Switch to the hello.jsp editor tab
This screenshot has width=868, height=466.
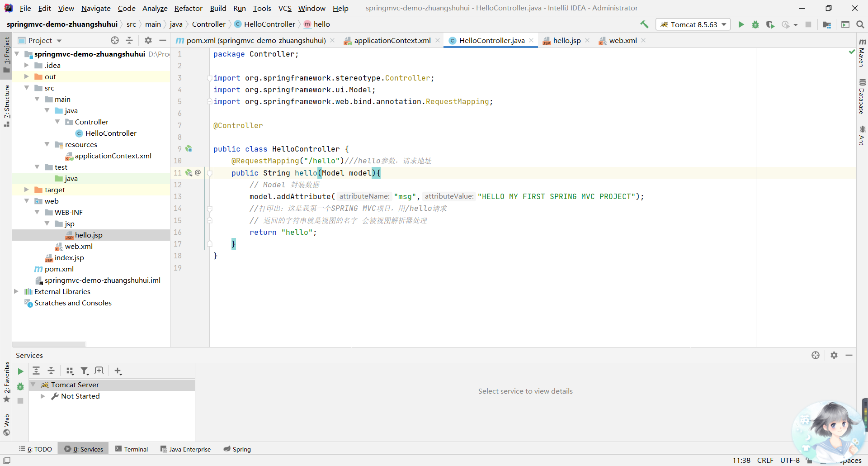(566, 40)
